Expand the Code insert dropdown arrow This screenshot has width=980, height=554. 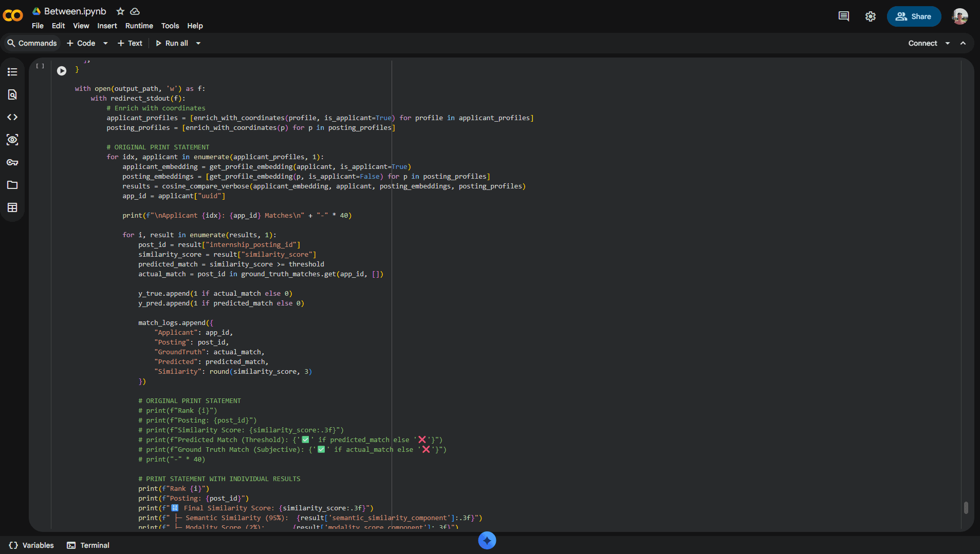105,43
